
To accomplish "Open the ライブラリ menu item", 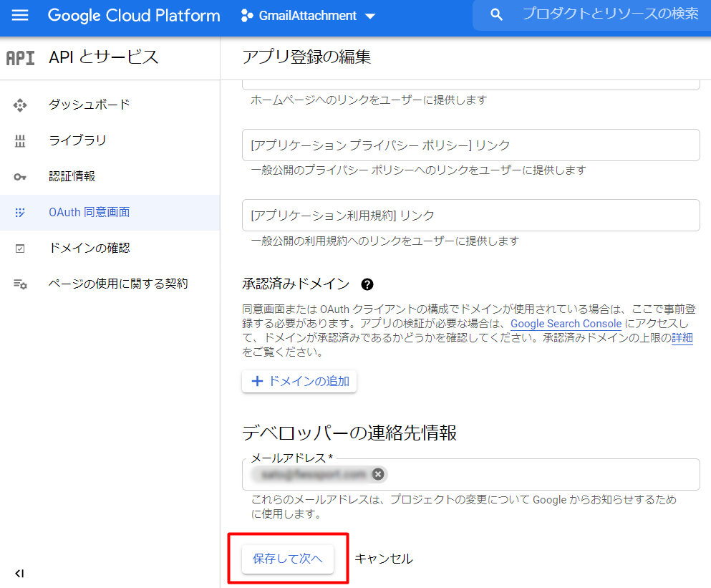I will (x=110, y=140).
